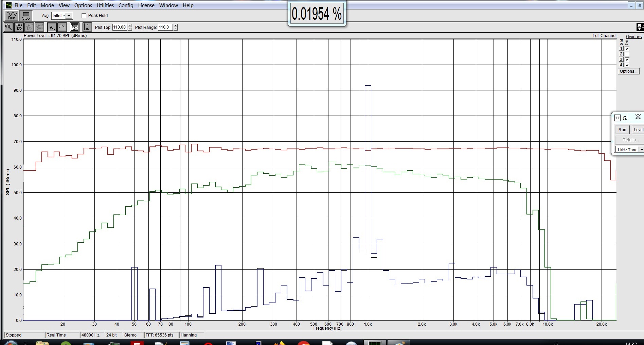Disable overlay 1 On checkbox
Viewport: 644px width, 345px height.
pos(627,49)
